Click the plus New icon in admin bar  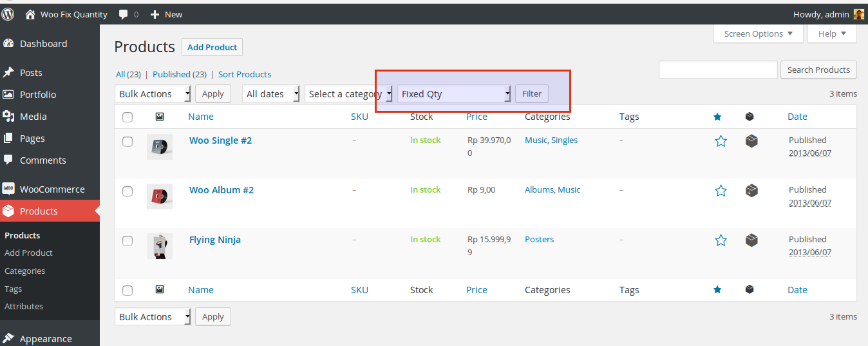coord(155,14)
